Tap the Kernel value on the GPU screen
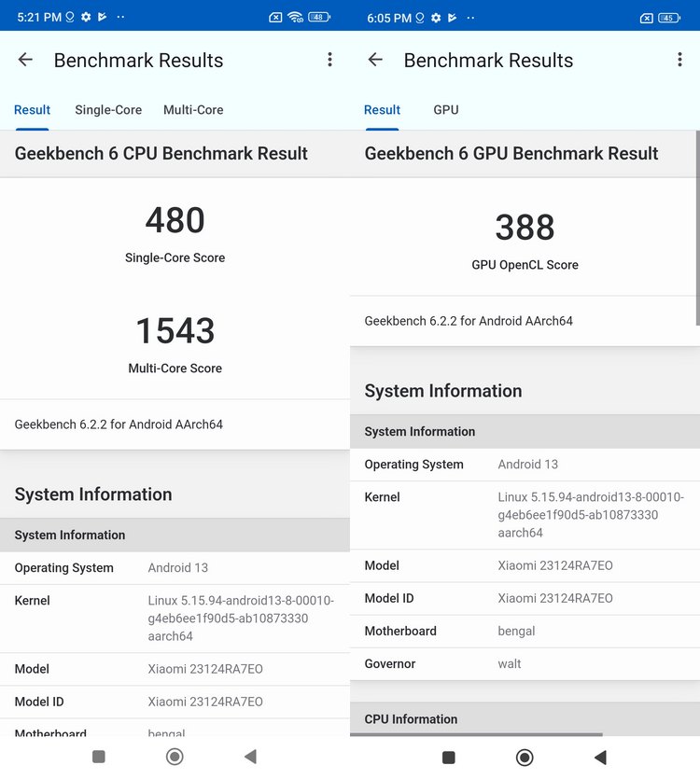The height and width of the screenshot is (779, 700). click(591, 515)
